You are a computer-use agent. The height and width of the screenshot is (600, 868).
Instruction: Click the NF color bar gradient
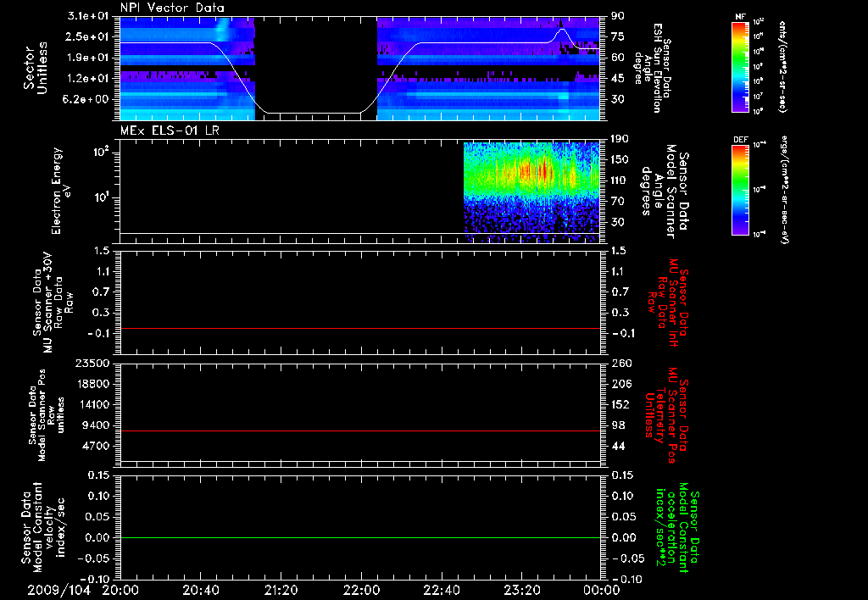pos(740,67)
